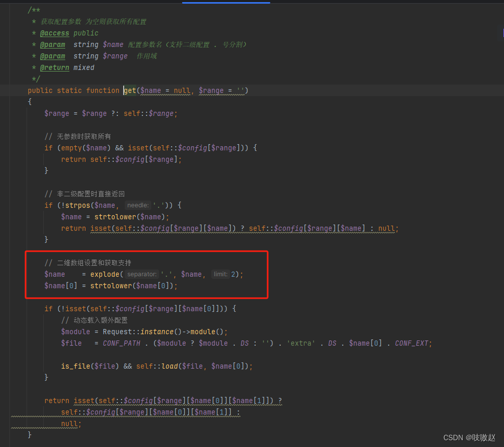The image size is (504, 447).
Task: Click the "$range = ''" default parameter
Action: tap(221, 90)
